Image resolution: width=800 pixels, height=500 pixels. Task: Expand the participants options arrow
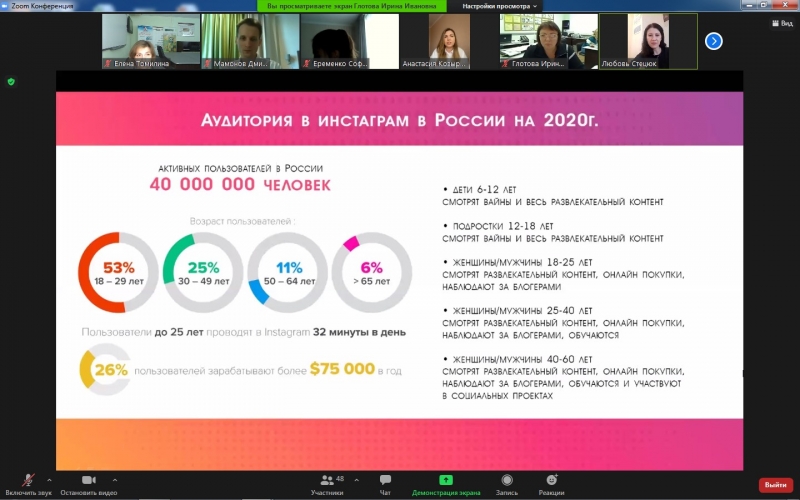[x=356, y=480]
